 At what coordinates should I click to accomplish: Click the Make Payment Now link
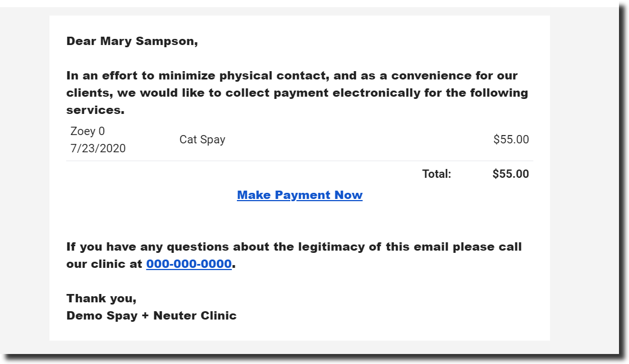coord(299,195)
